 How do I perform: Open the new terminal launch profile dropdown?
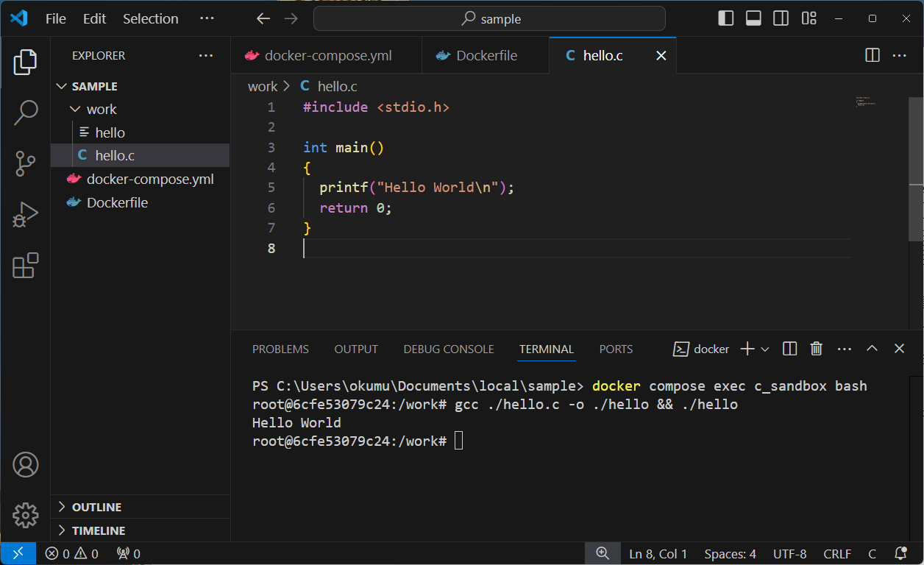point(765,349)
